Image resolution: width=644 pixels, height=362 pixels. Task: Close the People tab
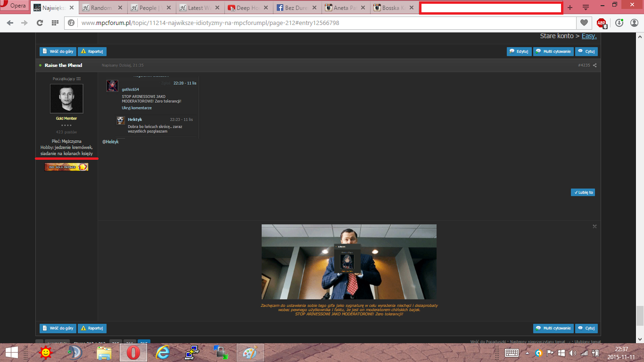click(x=168, y=8)
